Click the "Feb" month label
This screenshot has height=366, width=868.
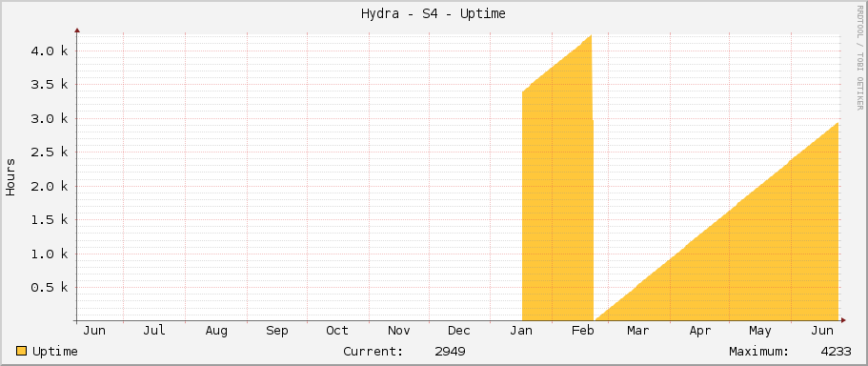(582, 331)
